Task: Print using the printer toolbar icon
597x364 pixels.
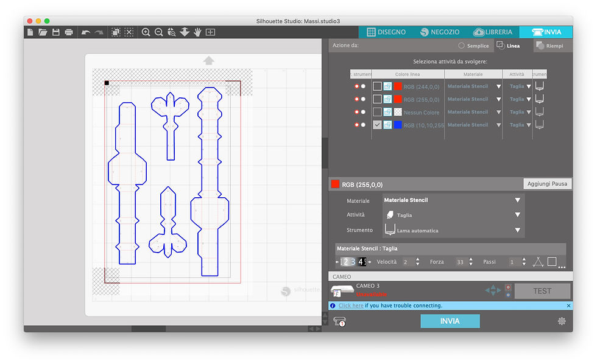Action: coord(68,32)
